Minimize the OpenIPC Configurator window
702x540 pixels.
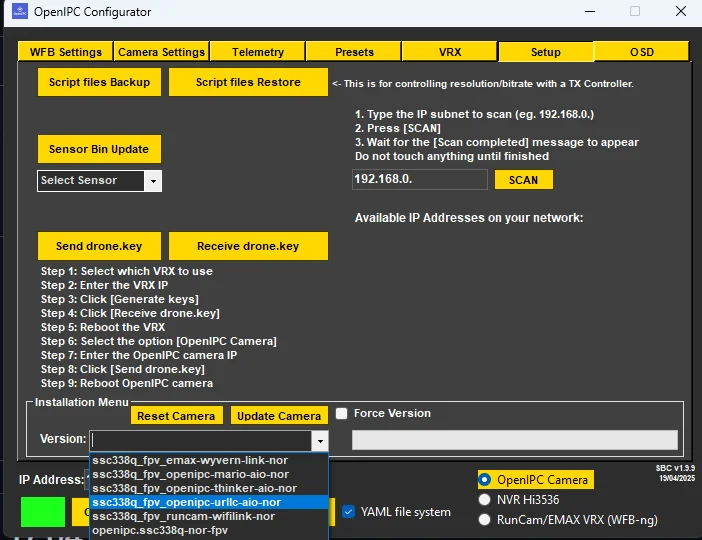click(x=590, y=11)
